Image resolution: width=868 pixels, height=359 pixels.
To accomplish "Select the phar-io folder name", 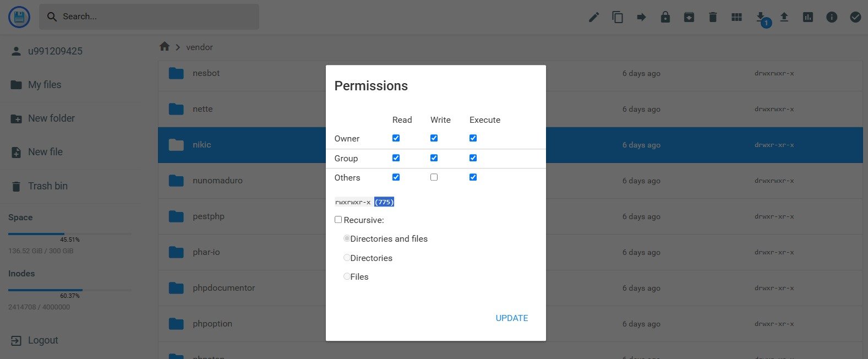I will (x=206, y=252).
